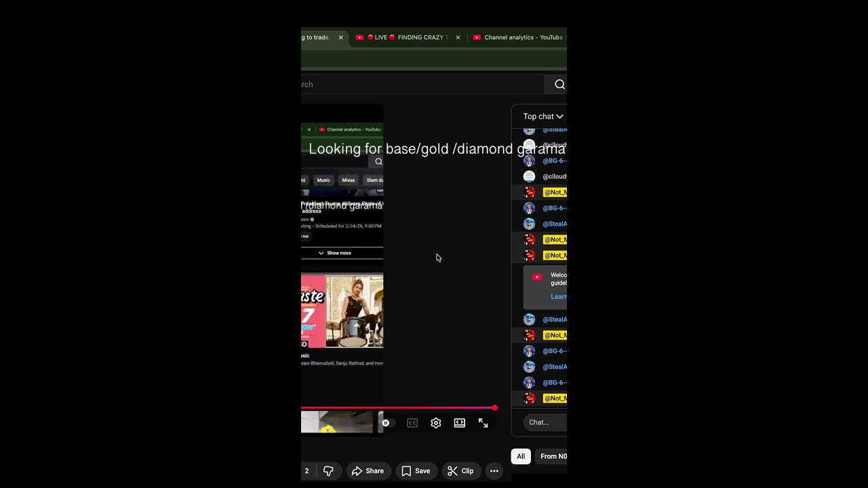Viewport: 868px width, 488px height.
Task: Select the From N0 filter chip
Action: 552,456
